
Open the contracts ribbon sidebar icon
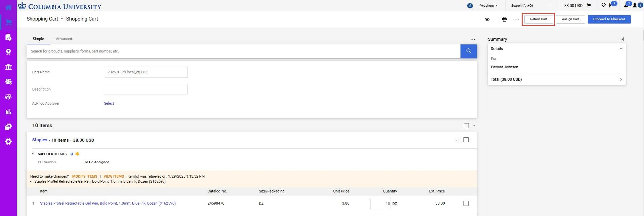[x=8, y=52]
